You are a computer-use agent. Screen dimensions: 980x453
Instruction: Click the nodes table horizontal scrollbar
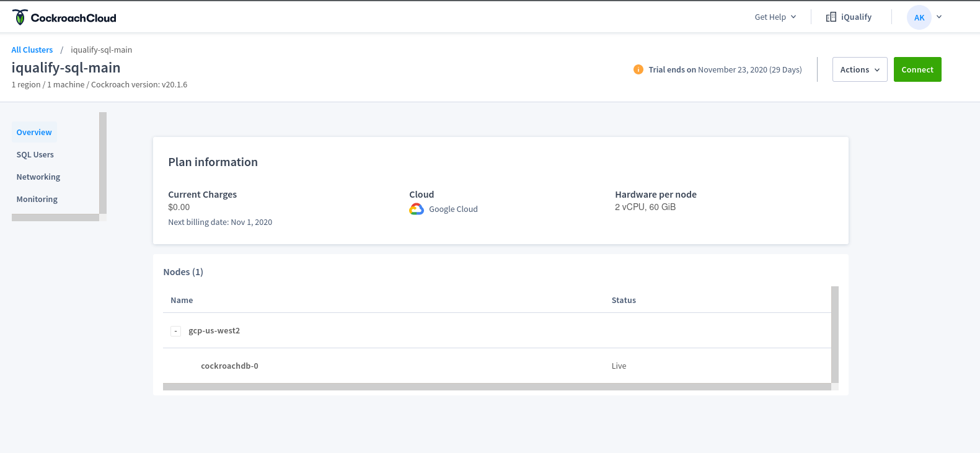point(496,387)
